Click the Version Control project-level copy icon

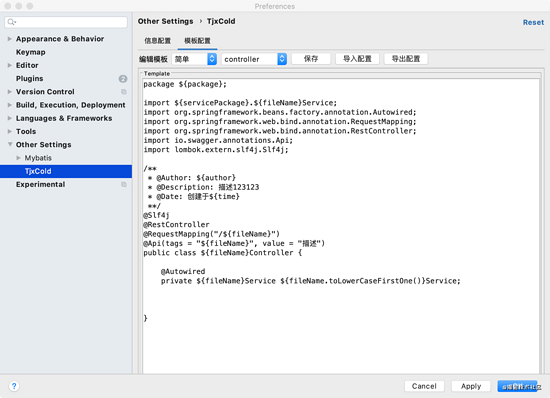(124, 92)
